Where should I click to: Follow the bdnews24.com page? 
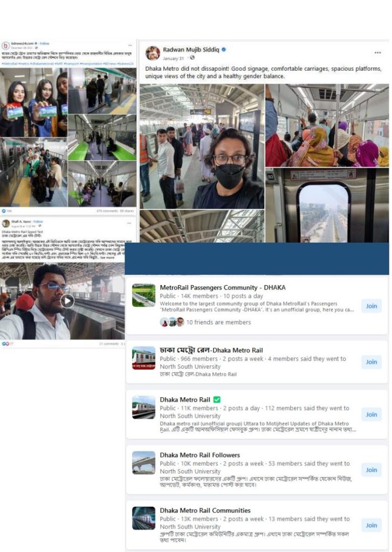pos(44,43)
